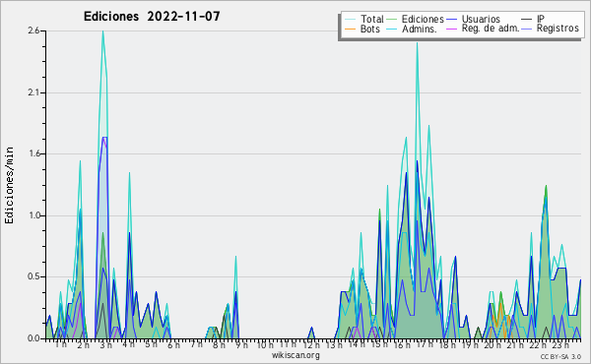The height and width of the screenshot is (364, 591).
Task: Click the Ediciones/min y-axis label
Action: [9, 186]
